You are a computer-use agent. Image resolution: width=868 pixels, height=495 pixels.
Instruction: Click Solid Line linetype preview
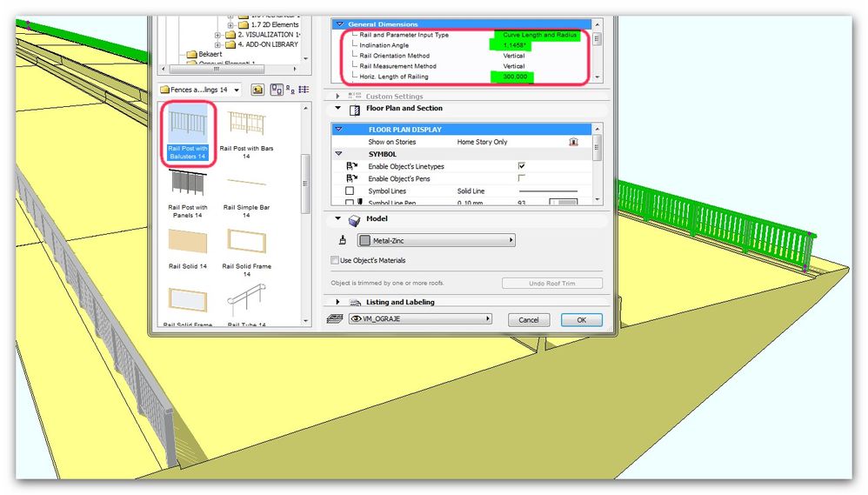[x=547, y=191]
